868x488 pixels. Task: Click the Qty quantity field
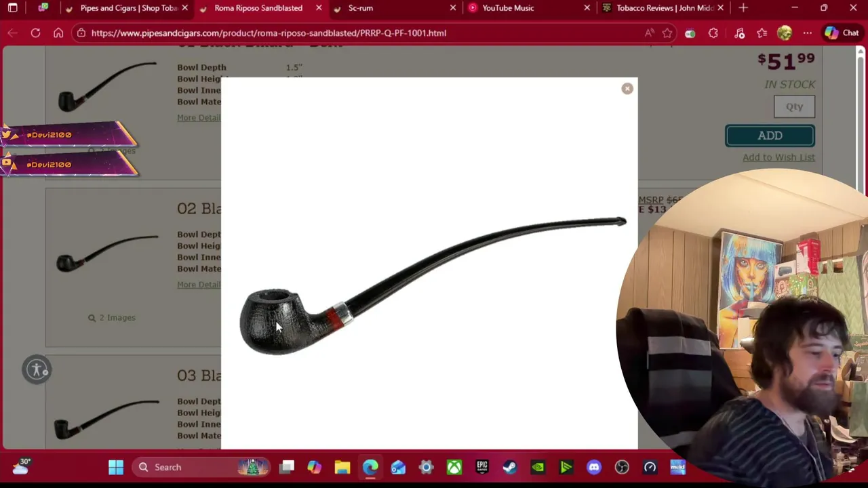click(794, 106)
